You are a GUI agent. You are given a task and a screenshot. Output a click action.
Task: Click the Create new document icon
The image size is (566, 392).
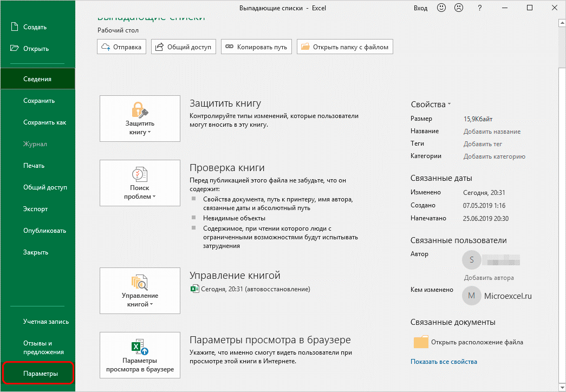[14, 27]
